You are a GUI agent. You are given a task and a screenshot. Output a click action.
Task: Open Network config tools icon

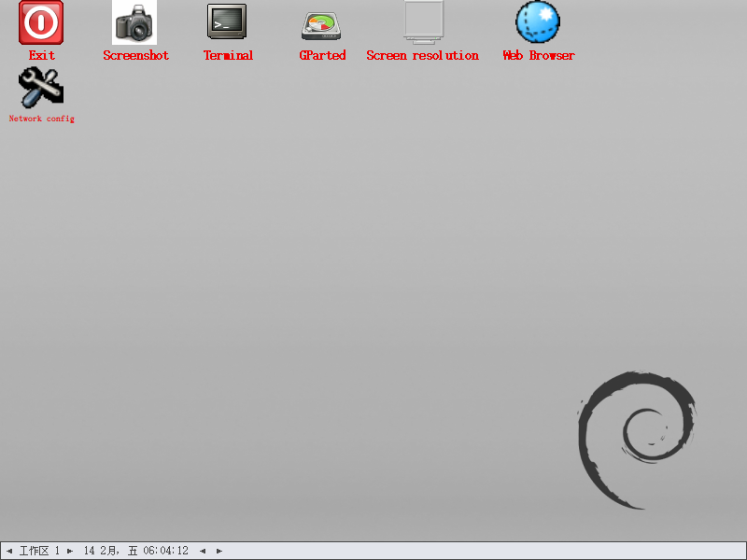pos(41,88)
